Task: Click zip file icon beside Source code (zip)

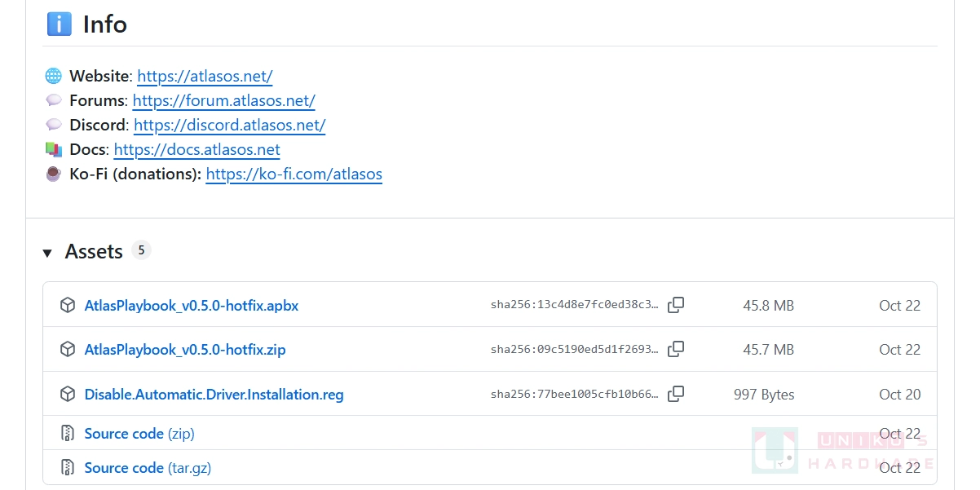Action: 68,434
